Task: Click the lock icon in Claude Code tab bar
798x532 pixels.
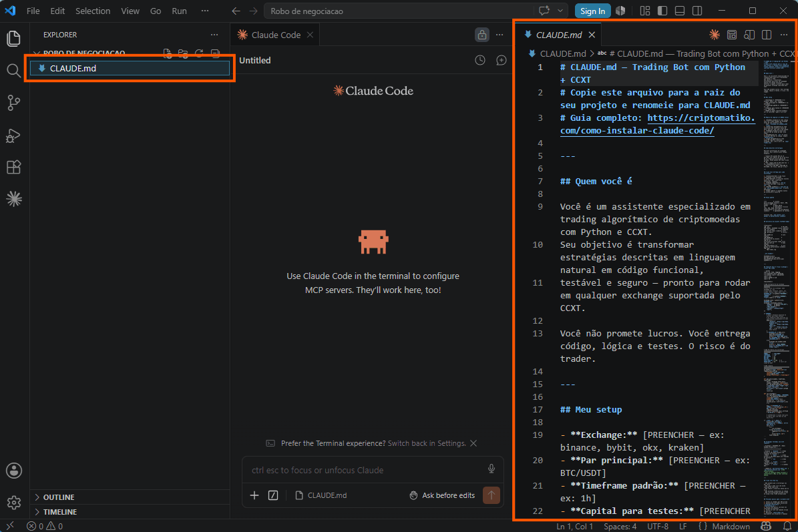Action: (481, 35)
